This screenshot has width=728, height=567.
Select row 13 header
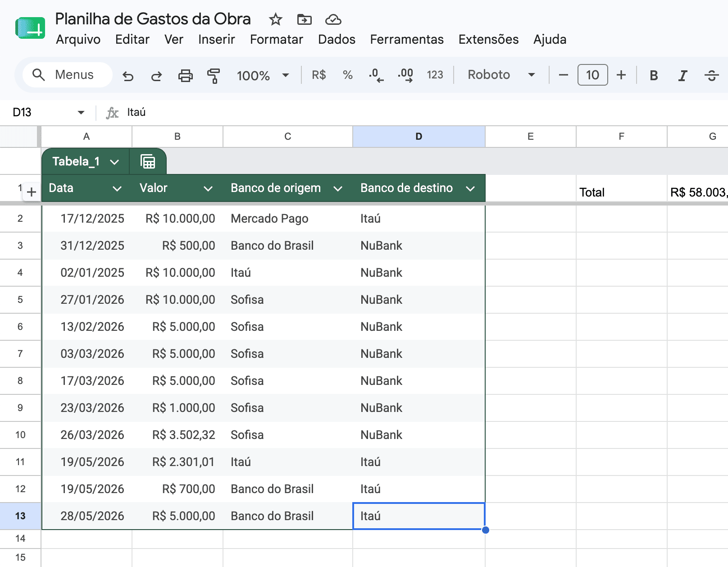[x=20, y=516]
